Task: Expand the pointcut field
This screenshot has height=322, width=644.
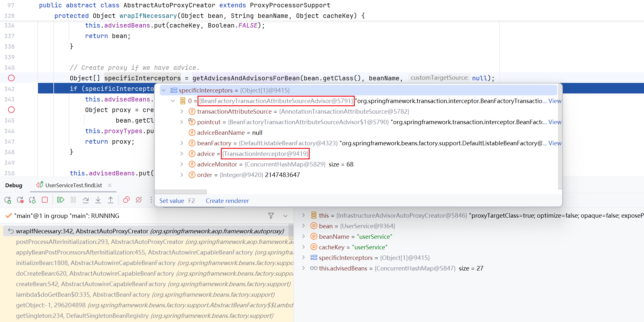Action: (x=182, y=122)
